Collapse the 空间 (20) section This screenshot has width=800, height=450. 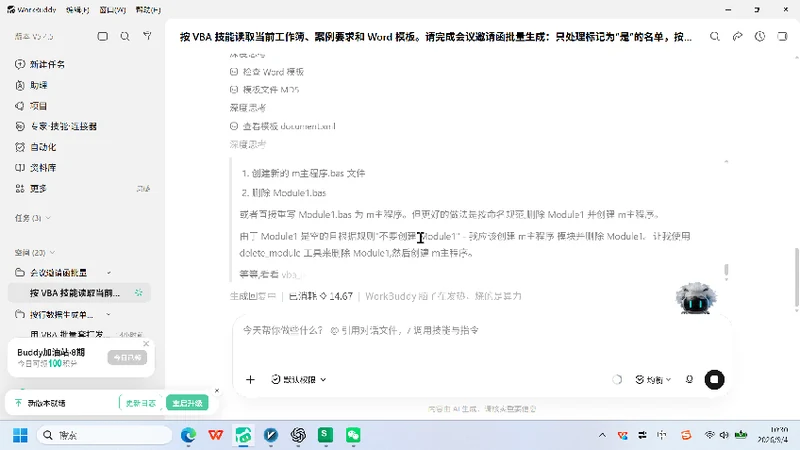pos(52,253)
